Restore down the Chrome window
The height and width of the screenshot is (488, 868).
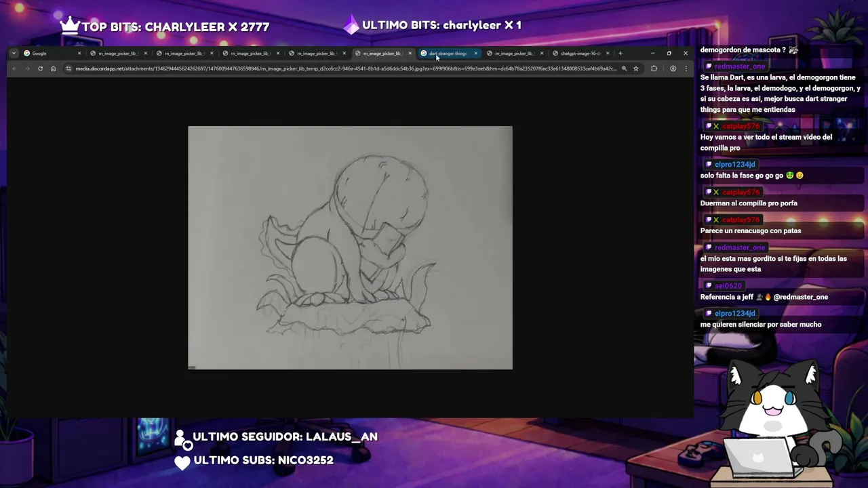tap(669, 53)
